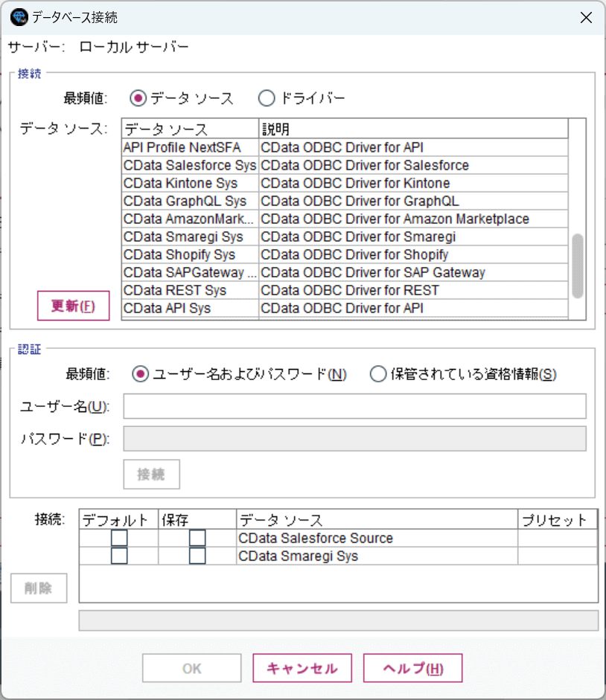606x700 pixels.
Task: Click the OK button
Action: (192, 668)
